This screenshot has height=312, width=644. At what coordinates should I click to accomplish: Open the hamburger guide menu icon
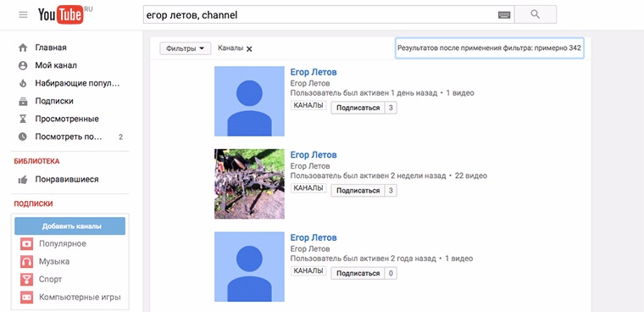[23, 14]
